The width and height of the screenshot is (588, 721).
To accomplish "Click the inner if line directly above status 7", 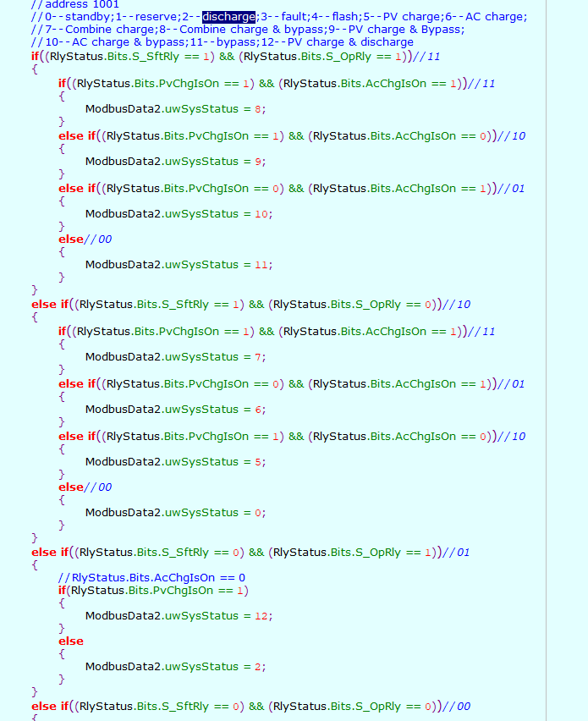I will (x=277, y=332).
